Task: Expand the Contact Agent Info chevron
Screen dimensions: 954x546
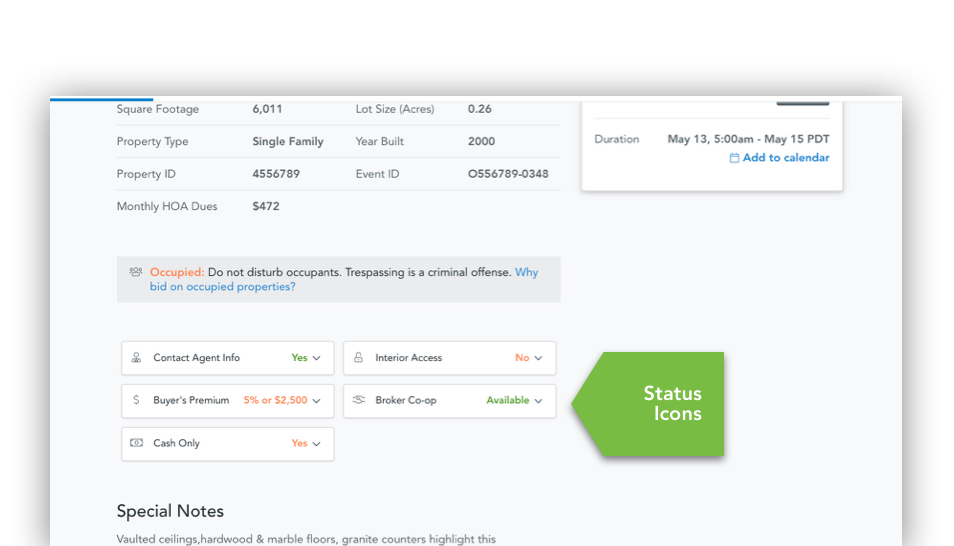Action: click(x=317, y=358)
